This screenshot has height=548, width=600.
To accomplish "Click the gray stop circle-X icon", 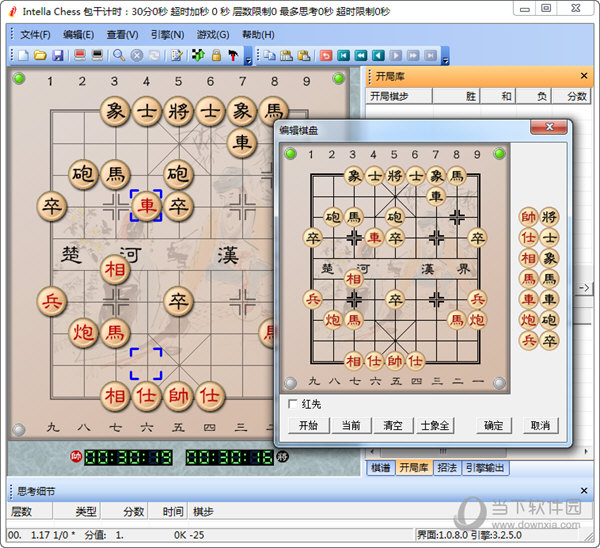I will pyautogui.click(x=137, y=55).
